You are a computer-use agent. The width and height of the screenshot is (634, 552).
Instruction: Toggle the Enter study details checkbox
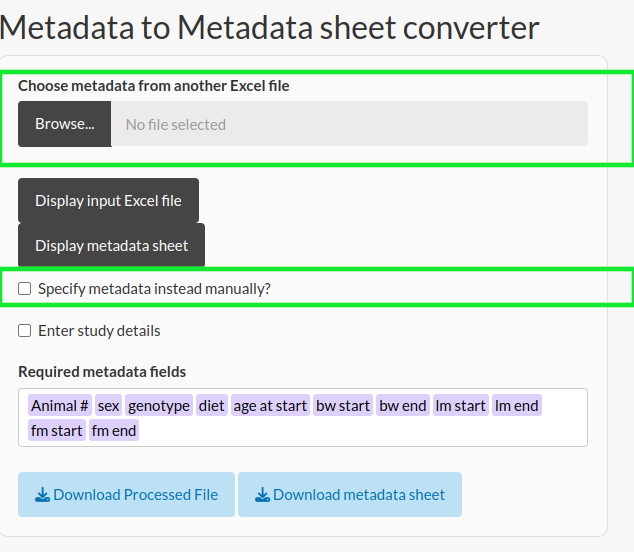[x=25, y=330]
